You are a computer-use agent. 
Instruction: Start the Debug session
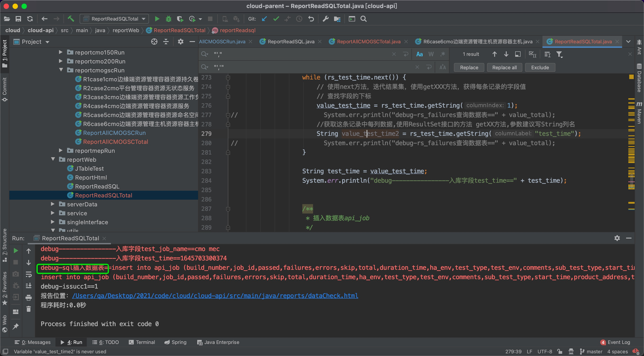[168, 19]
